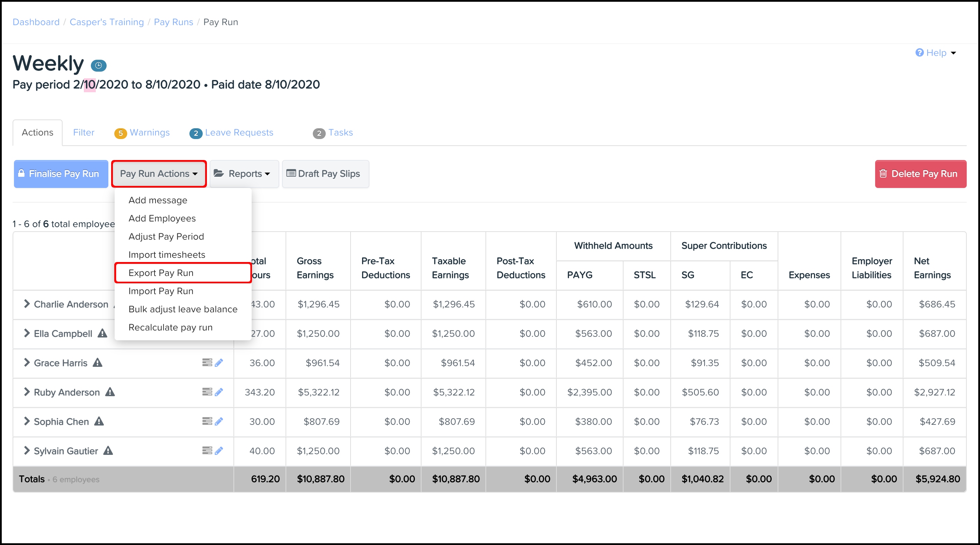Click the Help question mark icon

coord(919,52)
